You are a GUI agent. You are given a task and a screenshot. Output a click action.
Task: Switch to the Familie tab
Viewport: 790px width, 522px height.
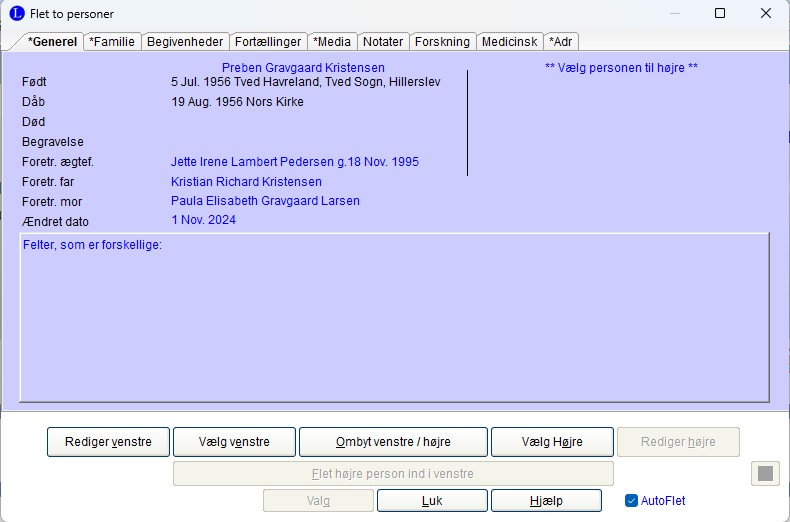click(x=111, y=42)
